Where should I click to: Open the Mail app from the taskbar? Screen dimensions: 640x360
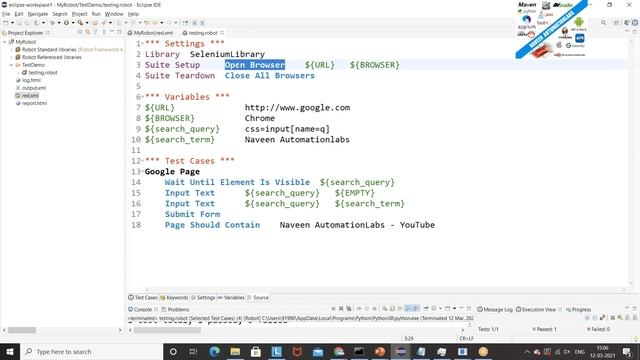coord(318,351)
